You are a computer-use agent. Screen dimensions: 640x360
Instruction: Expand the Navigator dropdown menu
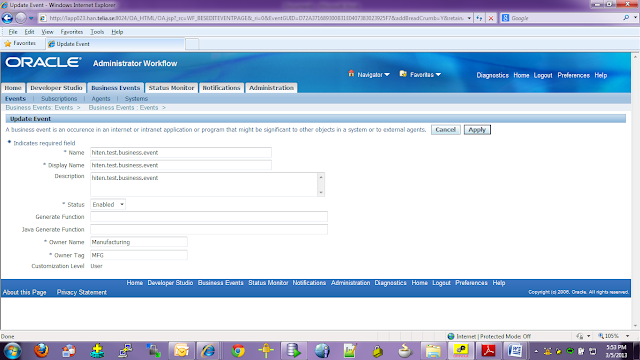coord(387,74)
